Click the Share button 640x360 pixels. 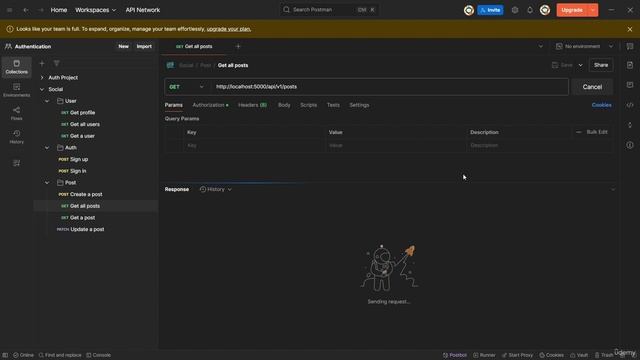click(x=601, y=65)
